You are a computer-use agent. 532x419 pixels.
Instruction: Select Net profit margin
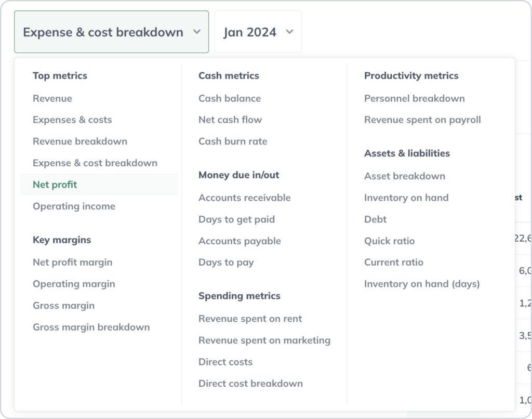click(x=72, y=262)
